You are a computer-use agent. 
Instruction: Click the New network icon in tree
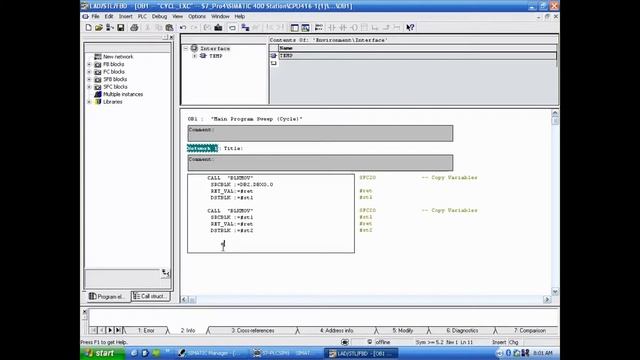[x=98, y=57]
